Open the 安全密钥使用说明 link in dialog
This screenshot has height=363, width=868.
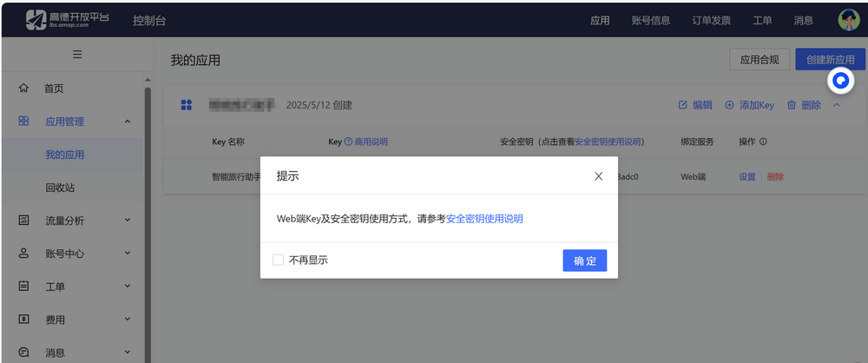[484, 219]
